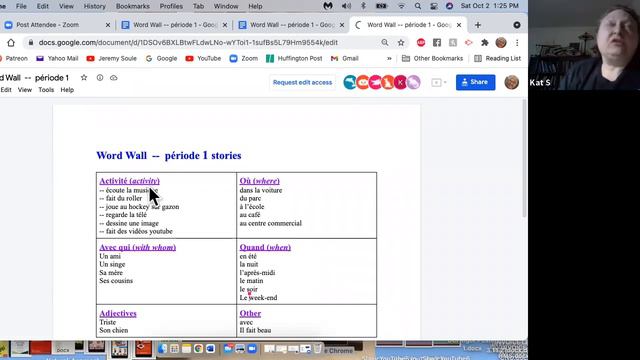Open the Profiles menu
The height and width of the screenshot is (360, 640).
171,6
